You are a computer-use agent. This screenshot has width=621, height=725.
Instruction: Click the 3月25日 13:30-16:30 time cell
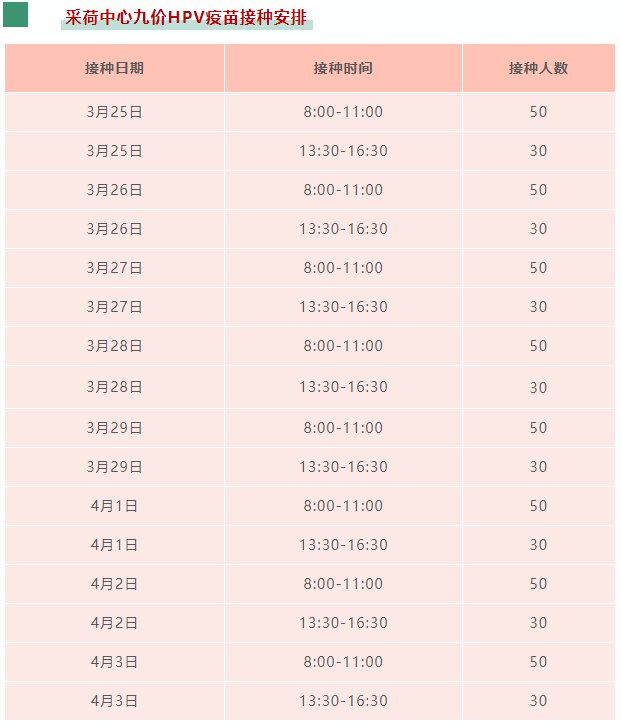[343, 151]
